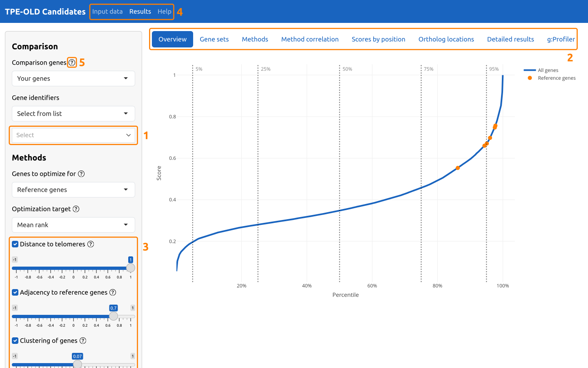Uncheck the Distance to telomeres method
The image size is (588, 368).
point(15,244)
